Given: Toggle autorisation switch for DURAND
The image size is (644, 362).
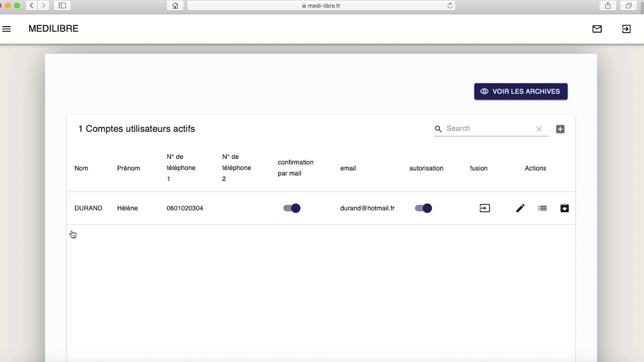Looking at the screenshot, I should point(423,208).
